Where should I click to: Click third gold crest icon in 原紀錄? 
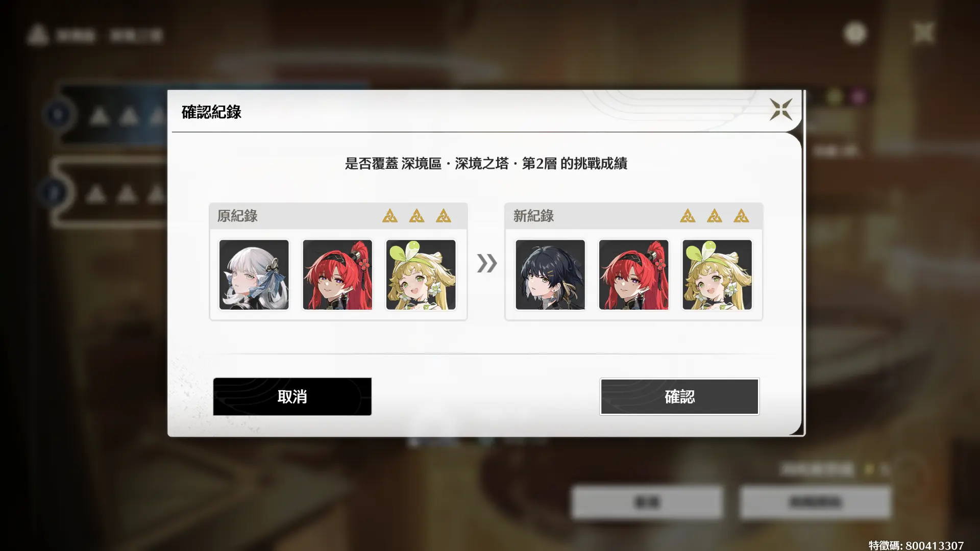[x=444, y=216]
